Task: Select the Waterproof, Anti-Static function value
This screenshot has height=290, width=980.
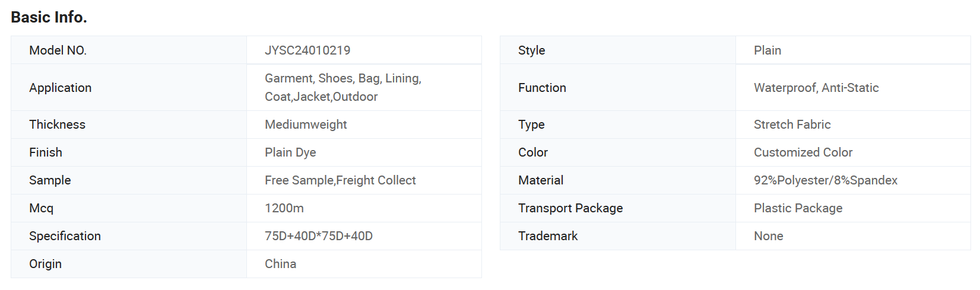Action: (816, 88)
